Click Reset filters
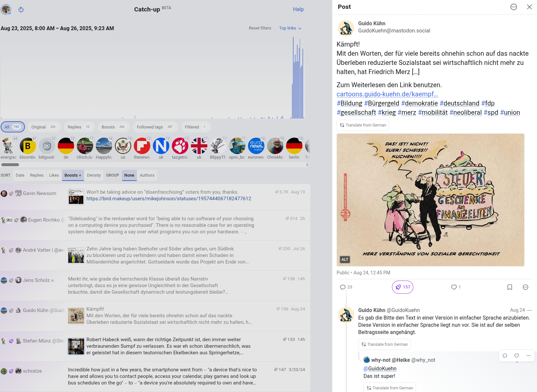Viewport: 537px width, 392px height. [x=260, y=28]
